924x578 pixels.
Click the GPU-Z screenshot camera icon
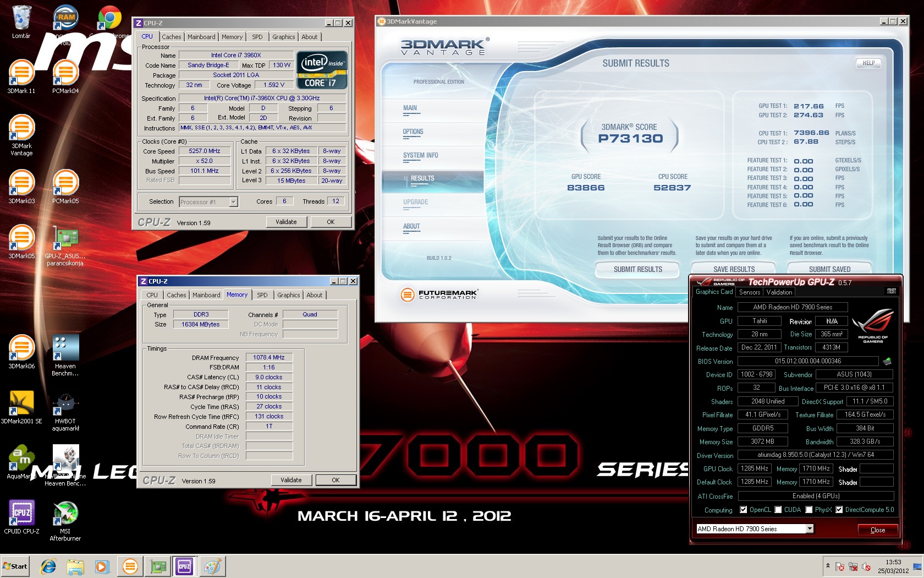(891, 291)
